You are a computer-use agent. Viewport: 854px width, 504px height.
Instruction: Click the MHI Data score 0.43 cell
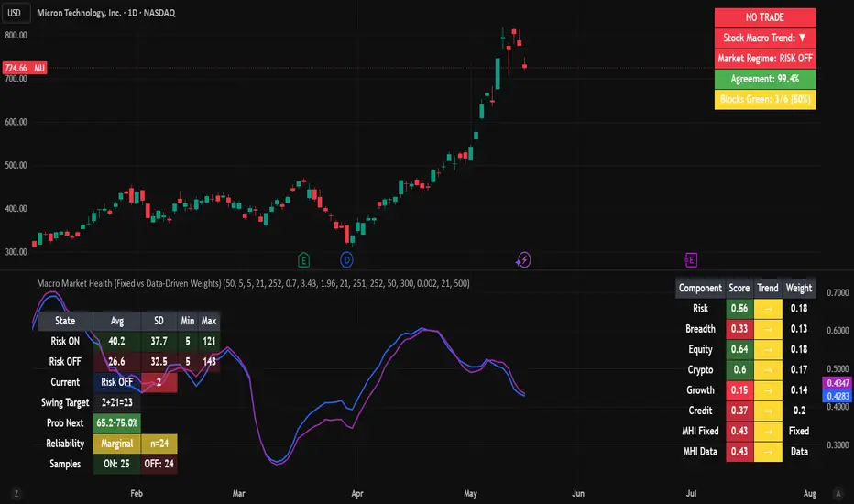point(739,451)
